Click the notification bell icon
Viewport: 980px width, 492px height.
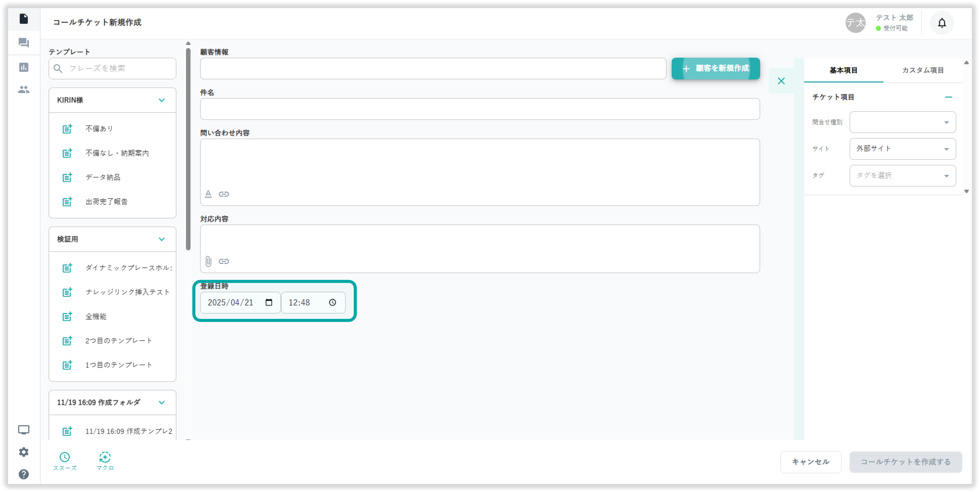(x=942, y=23)
